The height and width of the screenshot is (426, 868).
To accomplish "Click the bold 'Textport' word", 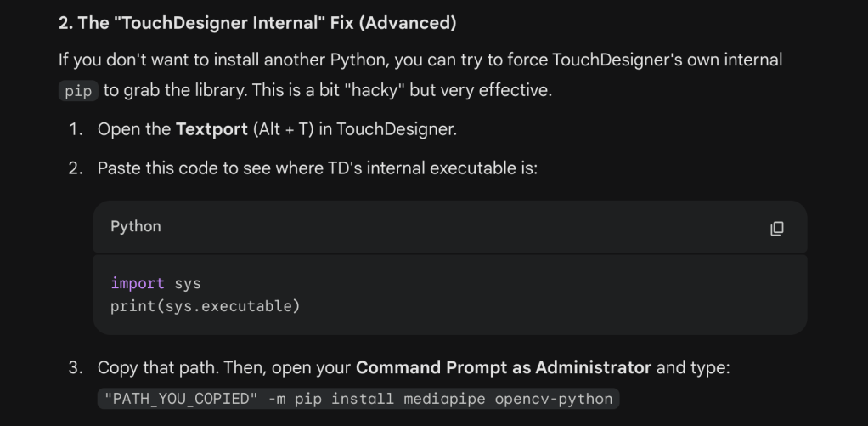I will click(x=211, y=129).
